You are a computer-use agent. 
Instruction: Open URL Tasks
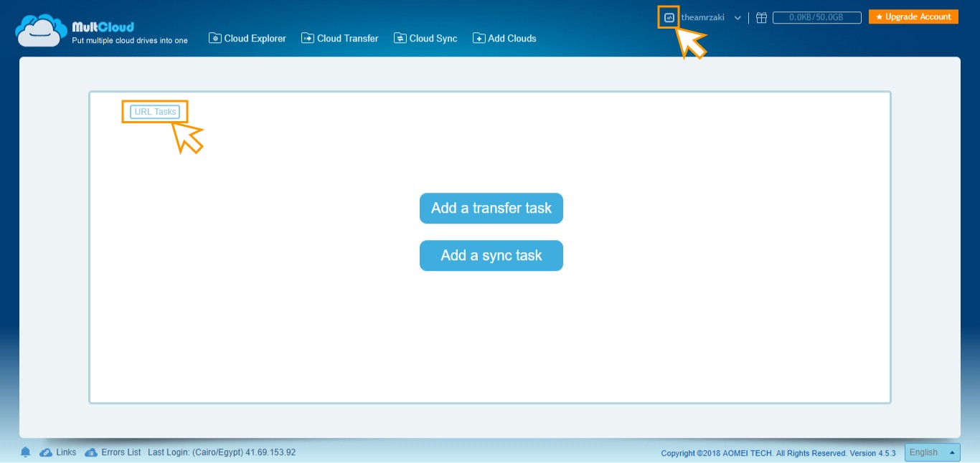click(x=155, y=112)
